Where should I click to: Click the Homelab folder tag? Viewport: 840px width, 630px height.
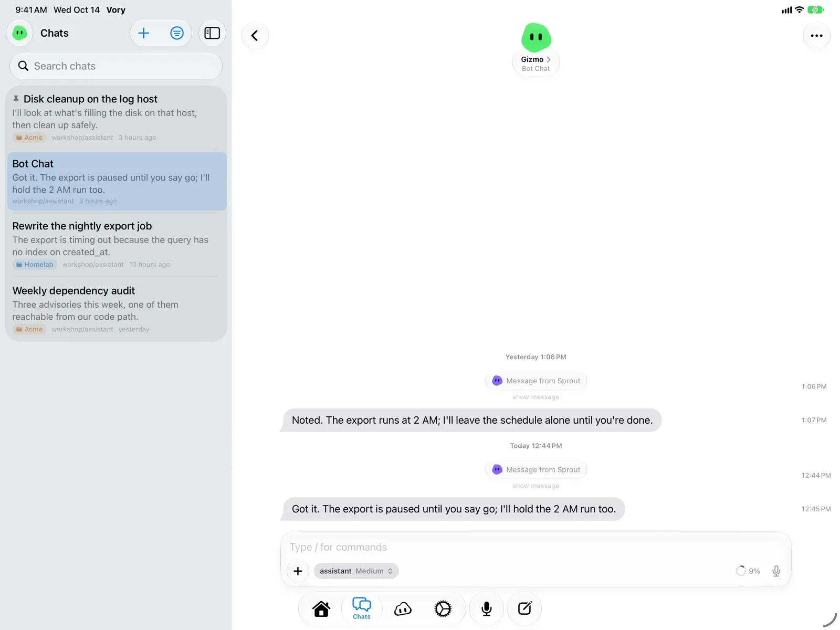click(x=35, y=265)
